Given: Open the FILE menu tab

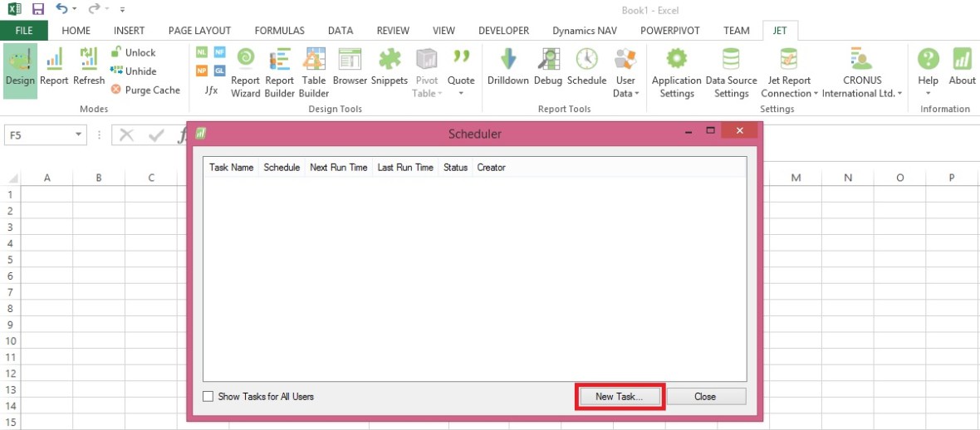Looking at the screenshot, I should click(x=24, y=31).
